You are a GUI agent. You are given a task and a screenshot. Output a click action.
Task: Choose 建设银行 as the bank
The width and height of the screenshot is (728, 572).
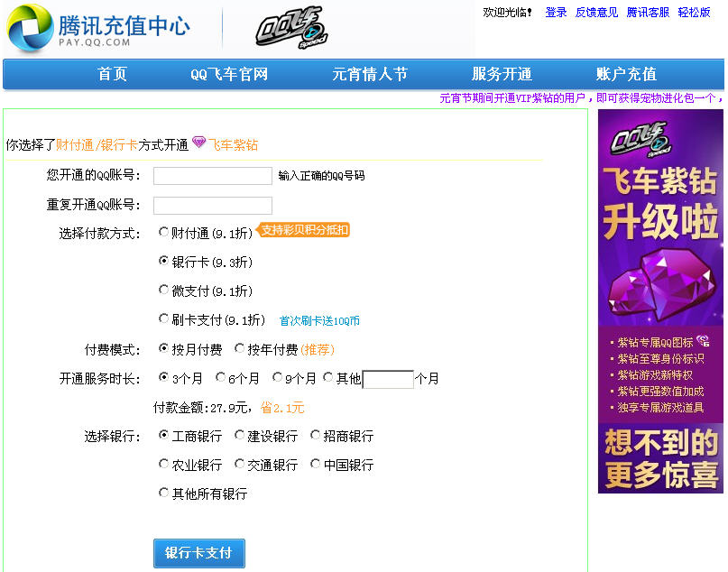tap(240, 435)
